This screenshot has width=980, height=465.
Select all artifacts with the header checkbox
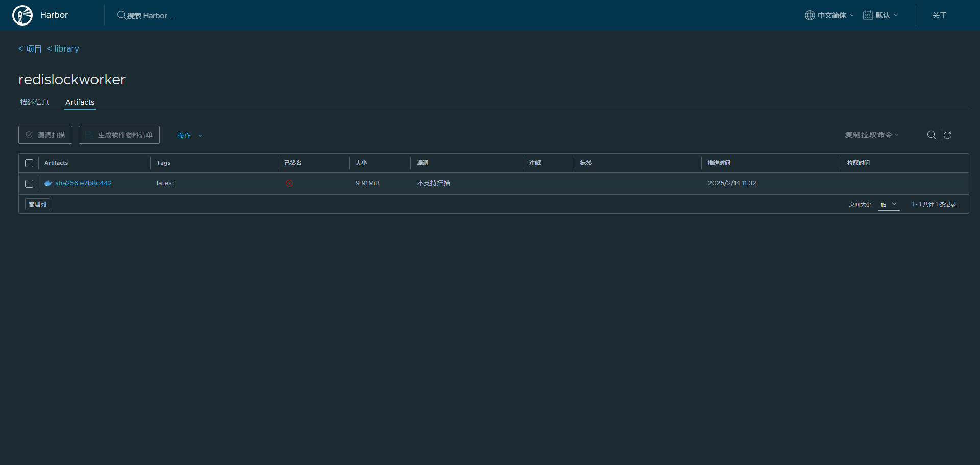pos(29,163)
